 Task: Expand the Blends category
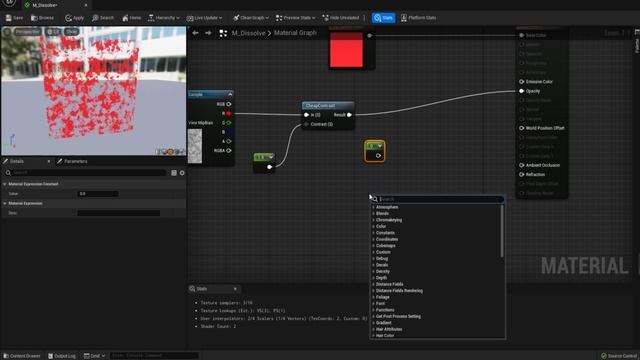tap(373, 213)
